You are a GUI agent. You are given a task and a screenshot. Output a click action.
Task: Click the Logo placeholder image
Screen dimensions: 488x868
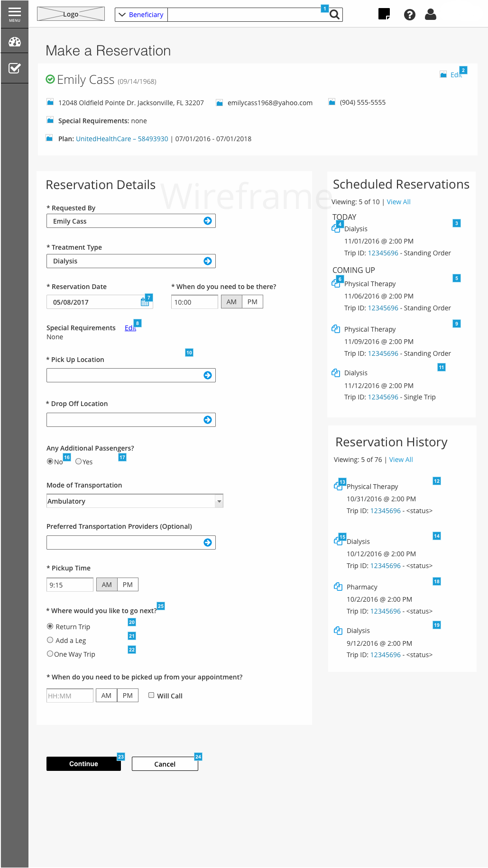(71, 14)
